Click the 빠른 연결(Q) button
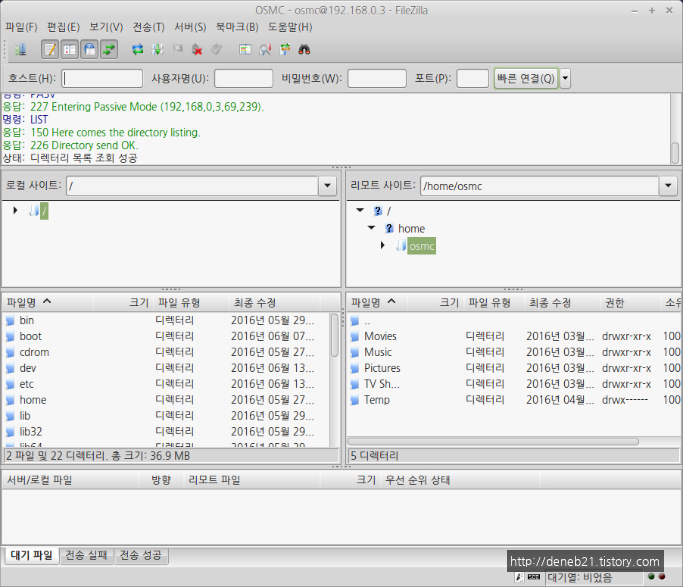683x587 pixels. (525, 78)
